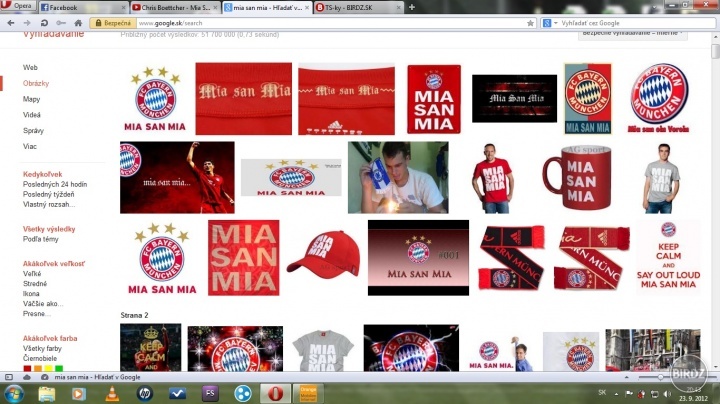This screenshot has width=720, height=404.
Task: Open the zoom level arrow in status bar
Action: (x=626, y=377)
